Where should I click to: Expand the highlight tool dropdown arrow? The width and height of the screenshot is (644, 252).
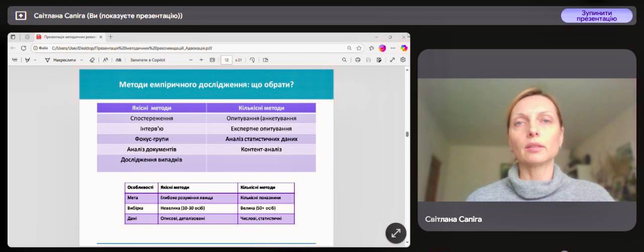(35, 59)
